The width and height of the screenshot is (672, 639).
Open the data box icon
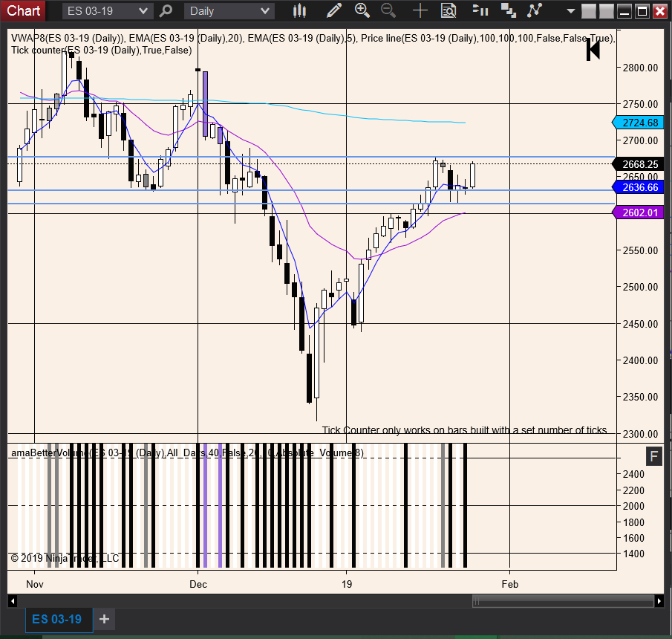(448, 10)
